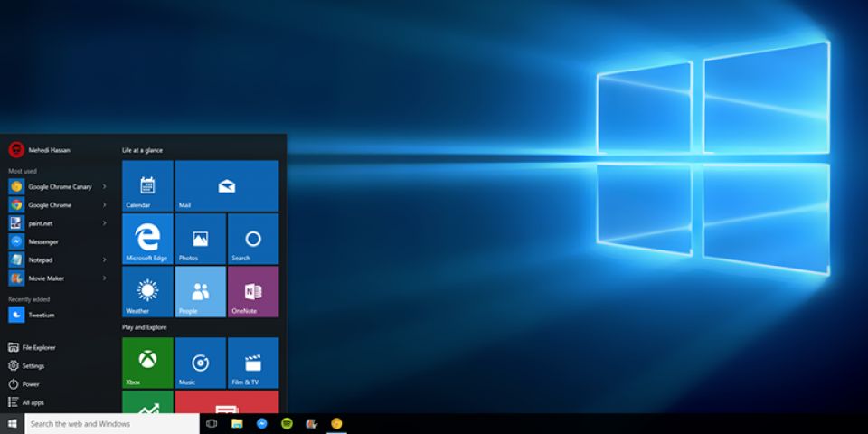Click the 'Search the web and Windows' box
The height and width of the screenshot is (434, 868).
(x=112, y=423)
